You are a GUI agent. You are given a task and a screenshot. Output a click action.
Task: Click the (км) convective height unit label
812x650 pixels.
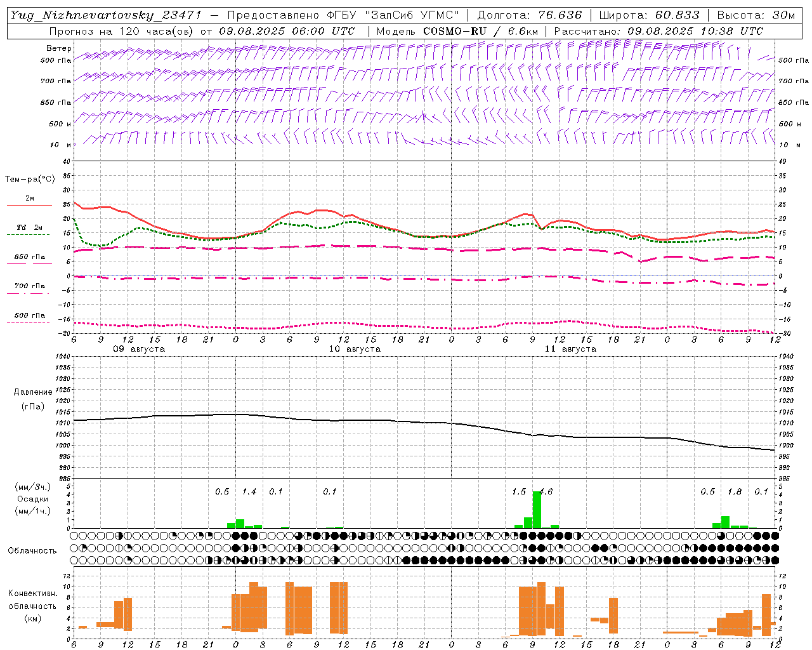[x=32, y=618]
